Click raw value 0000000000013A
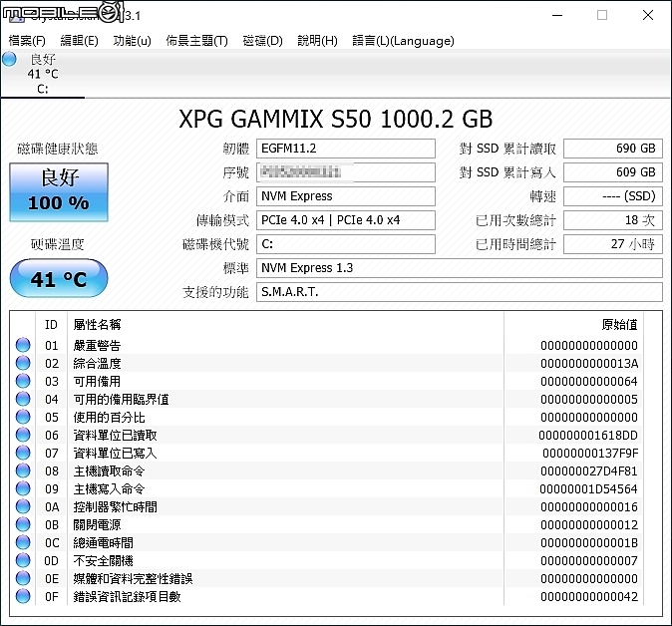672x626 pixels. [589, 364]
